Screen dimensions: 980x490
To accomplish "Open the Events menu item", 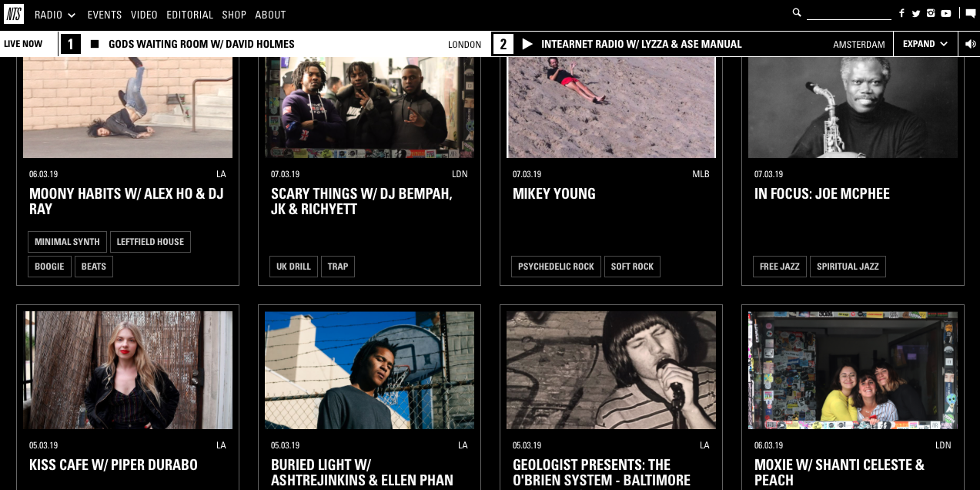I will click(x=105, y=15).
